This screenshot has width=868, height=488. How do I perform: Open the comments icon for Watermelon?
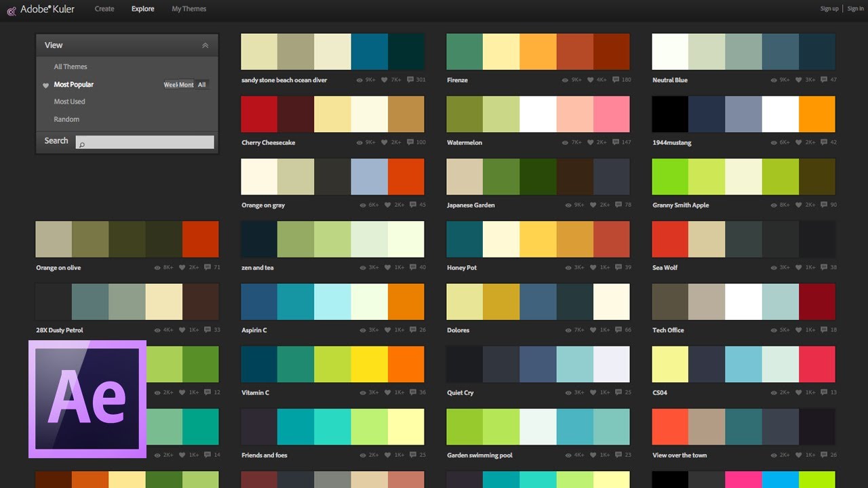pos(616,142)
